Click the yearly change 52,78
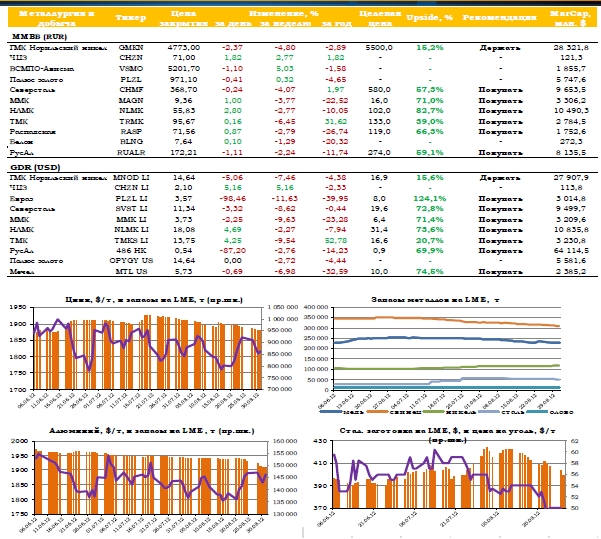This screenshot has width=601, height=539. pos(336,241)
